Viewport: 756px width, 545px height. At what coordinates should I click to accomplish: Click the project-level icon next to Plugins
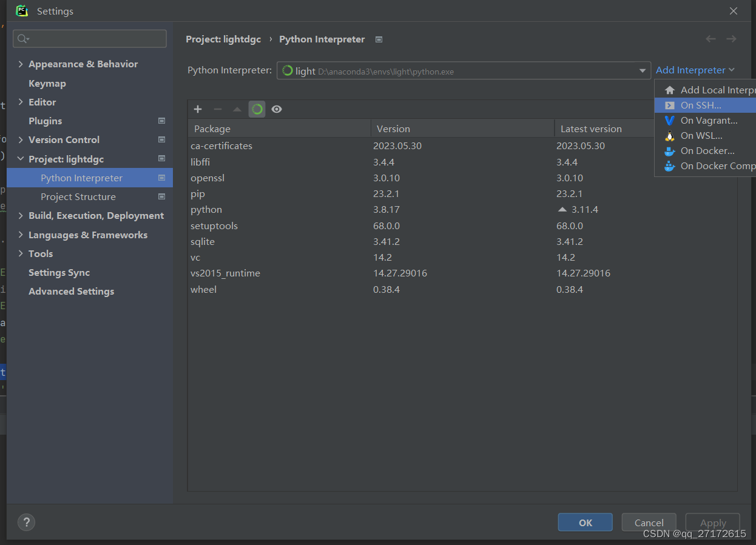[x=161, y=121]
